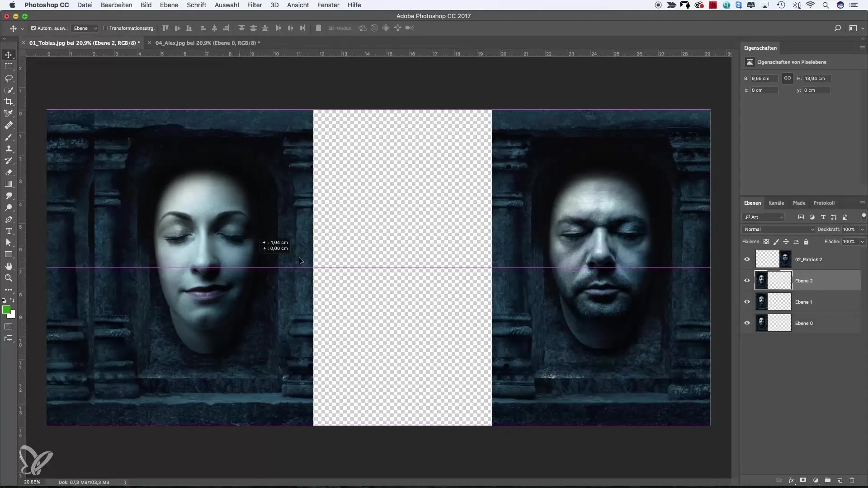Select the Move tool

9,55
